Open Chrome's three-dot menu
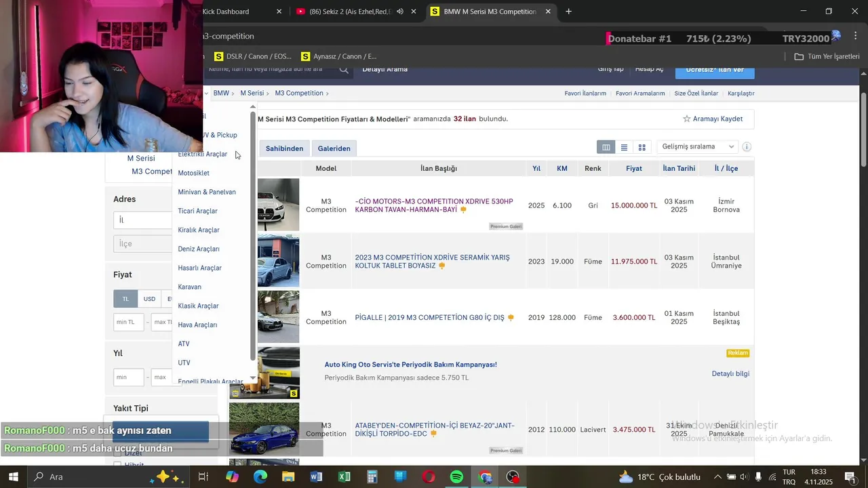The image size is (868, 488). coord(855,37)
